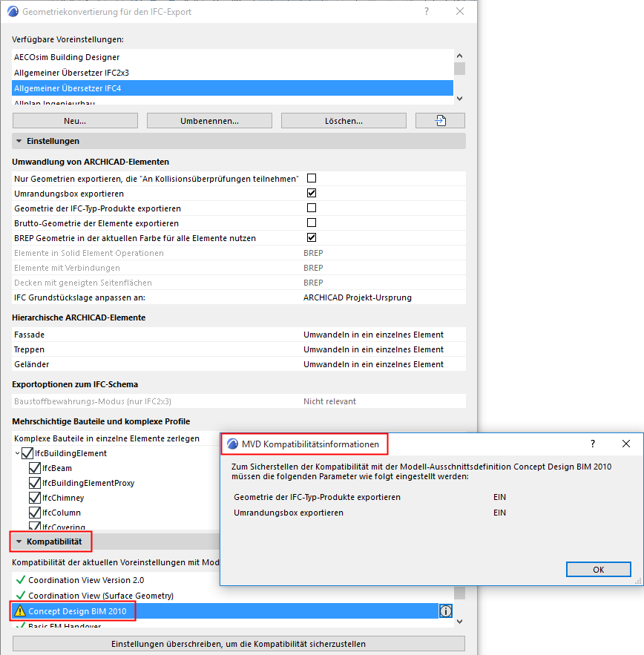Uncheck BREP Geometrie in der aktuellen Farbe
Viewport: 644px width, 655px height.
(312, 237)
